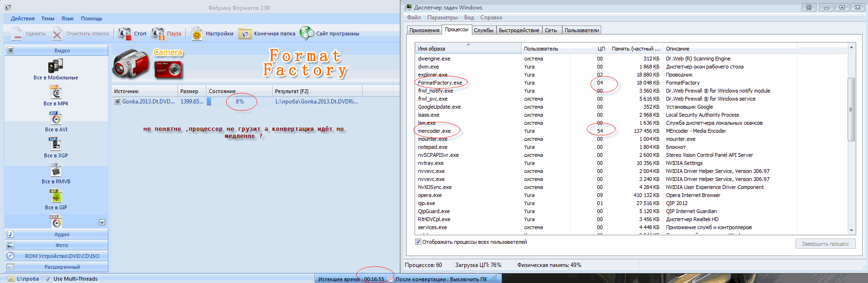
Task: Click the Очистить список red X icon
Action: (58, 34)
